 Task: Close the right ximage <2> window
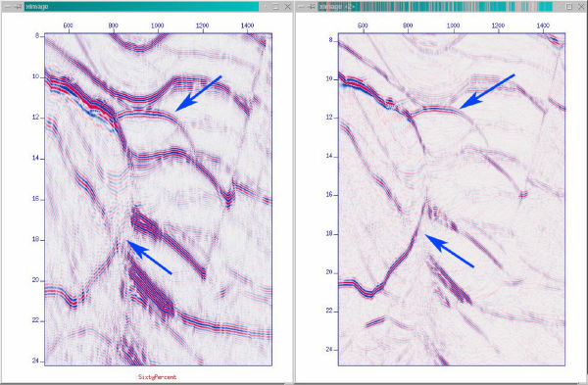pos(581,7)
